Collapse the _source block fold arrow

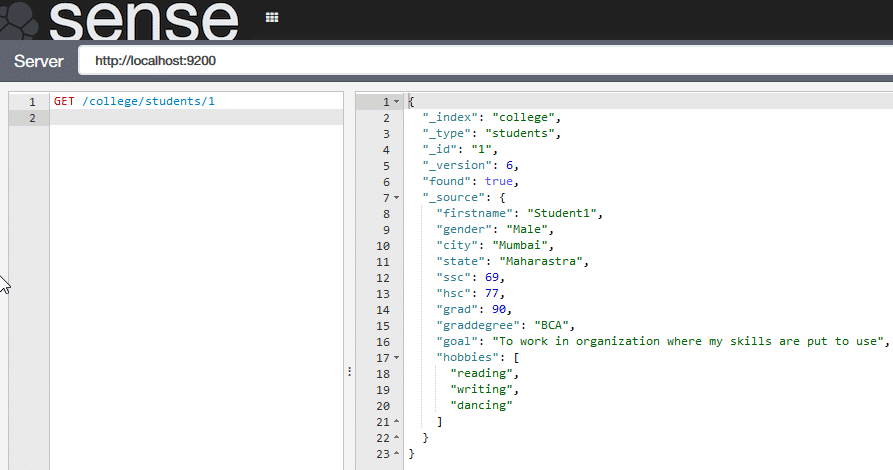[397, 198]
